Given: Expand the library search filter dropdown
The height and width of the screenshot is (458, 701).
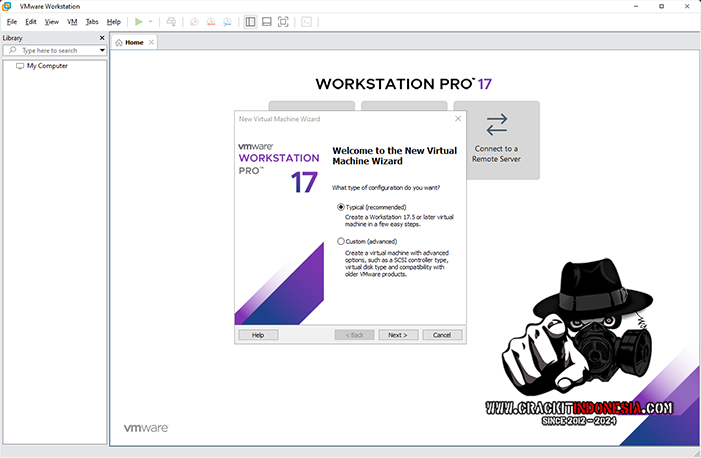Looking at the screenshot, I should [102, 50].
